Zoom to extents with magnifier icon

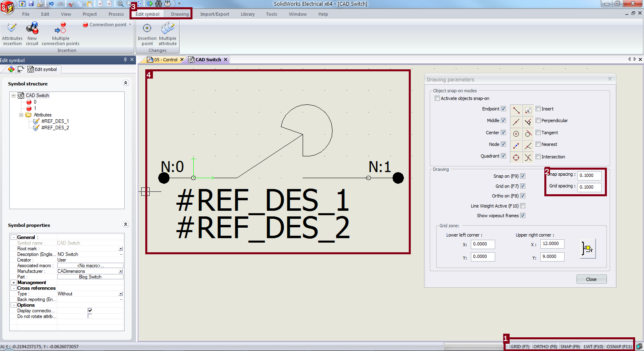(x=120, y=4)
